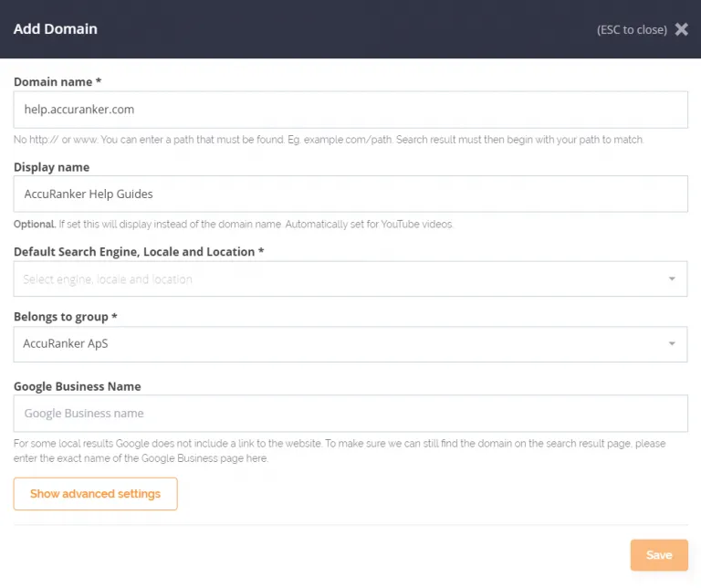Click the 'Add Domain' dialog title
Viewport: 701px width, 588px height.
pyautogui.click(x=56, y=28)
